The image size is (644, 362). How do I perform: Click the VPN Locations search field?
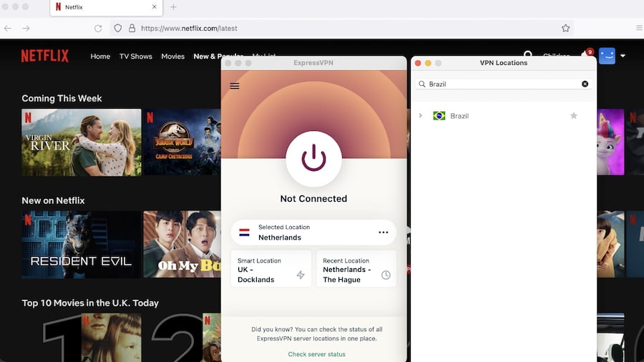tap(504, 84)
